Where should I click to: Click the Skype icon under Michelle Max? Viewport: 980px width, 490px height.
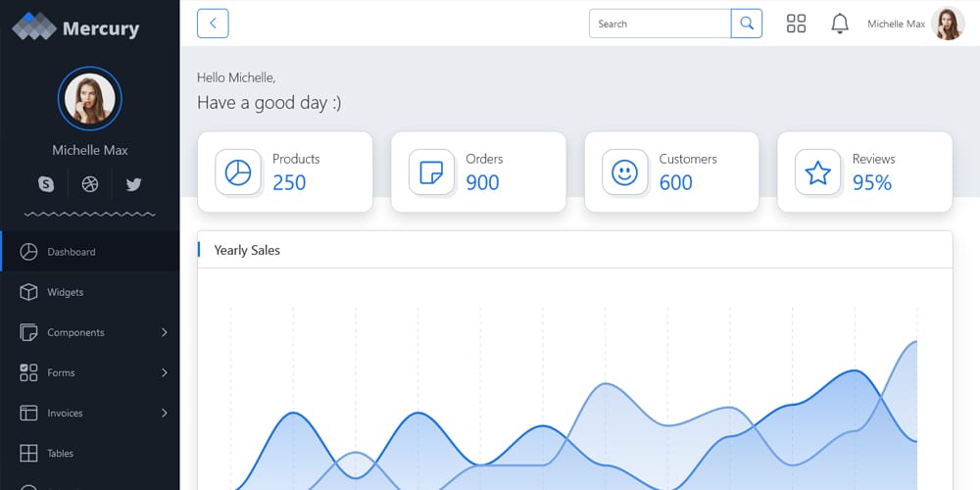tap(46, 183)
